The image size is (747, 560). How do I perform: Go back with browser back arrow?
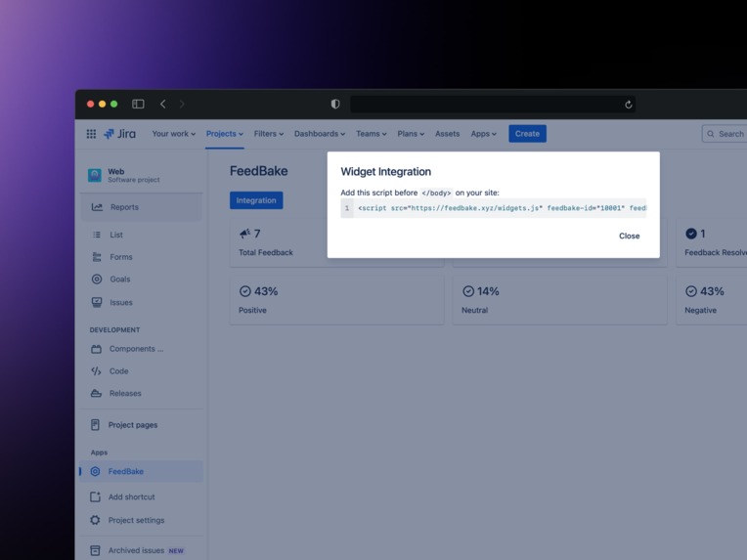click(x=163, y=104)
